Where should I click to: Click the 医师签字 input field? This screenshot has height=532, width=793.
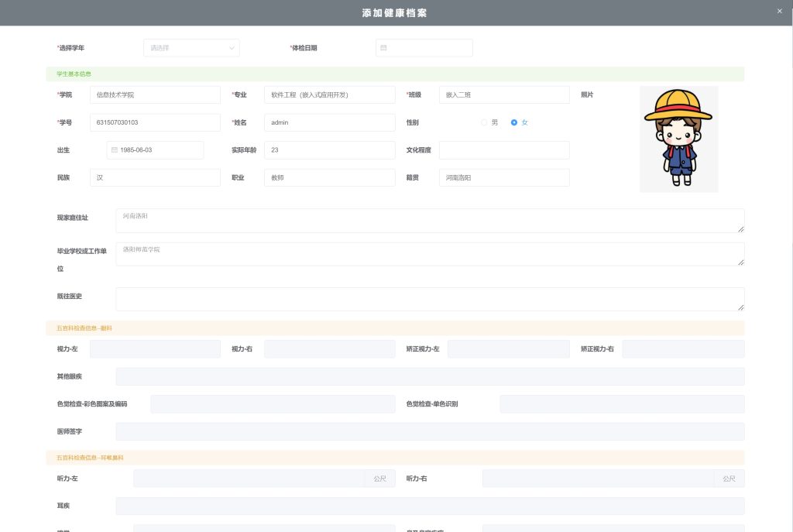(x=430, y=432)
